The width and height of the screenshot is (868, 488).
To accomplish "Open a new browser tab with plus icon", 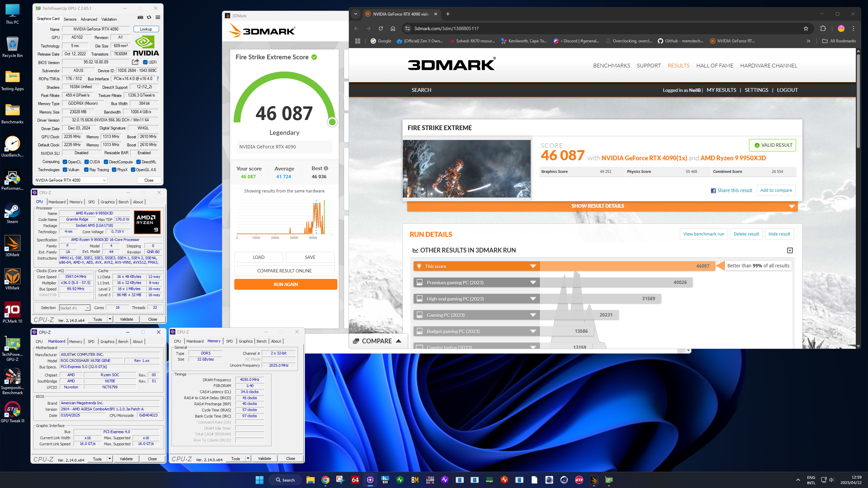I will coord(448,14).
